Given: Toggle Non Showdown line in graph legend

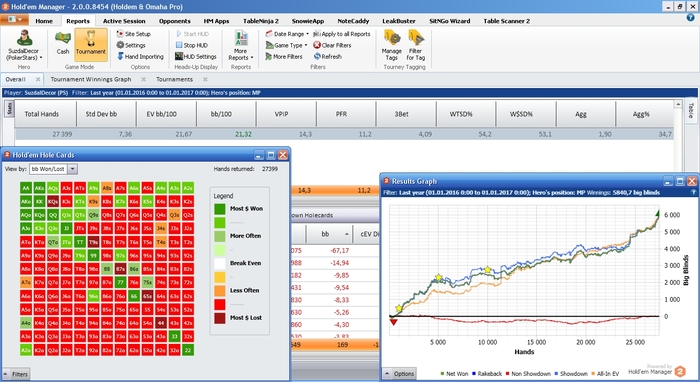Looking at the screenshot, I should coord(528,374).
